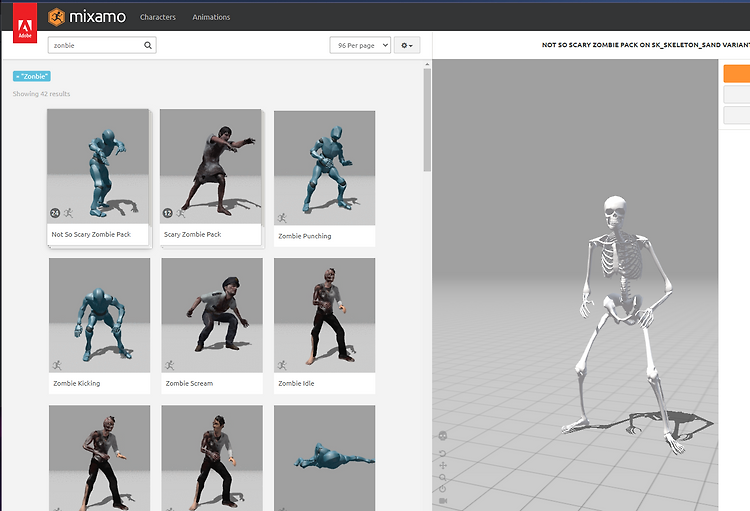Click the 24 badge on Not So Scary Pack

tap(55, 213)
